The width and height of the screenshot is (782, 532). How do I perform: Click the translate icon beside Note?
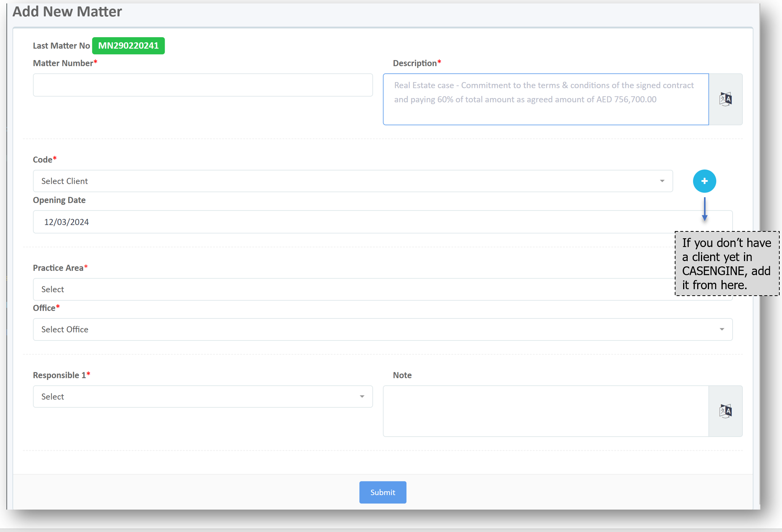point(725,411)
